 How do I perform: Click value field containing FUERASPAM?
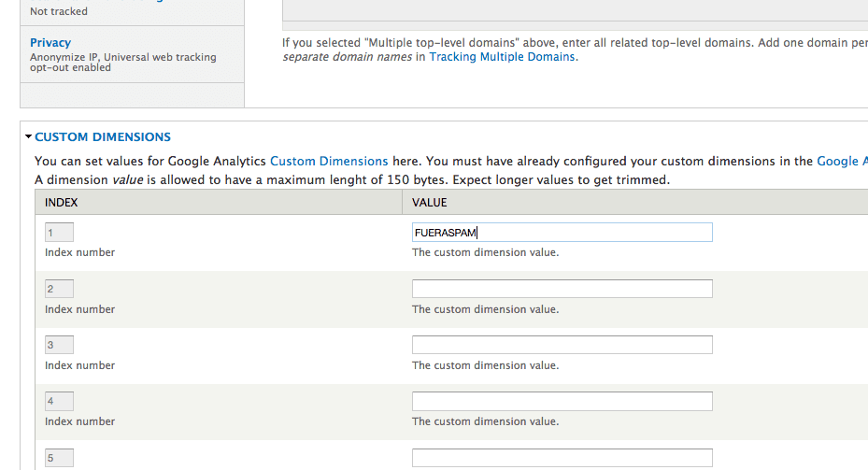pyautogui.click(x=562, y=233)
